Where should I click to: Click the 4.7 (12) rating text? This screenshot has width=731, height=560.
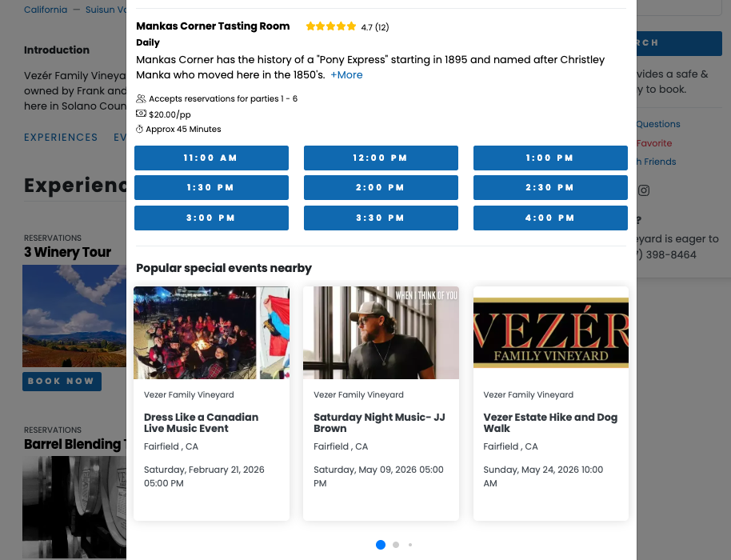click(375, 27)
